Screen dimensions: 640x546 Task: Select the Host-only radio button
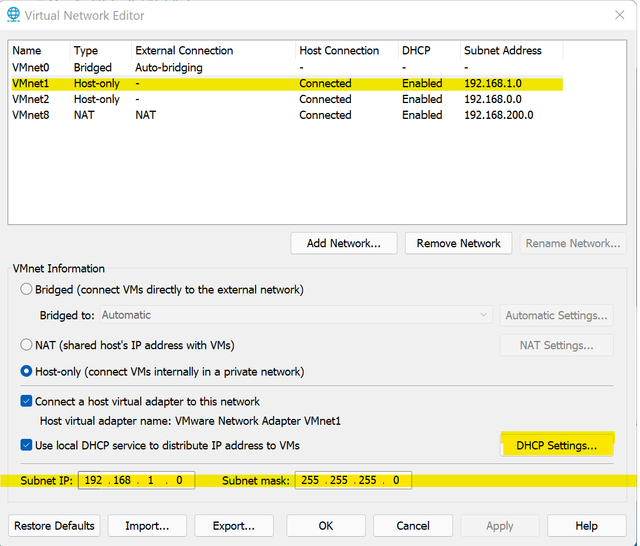pos(27,372)
